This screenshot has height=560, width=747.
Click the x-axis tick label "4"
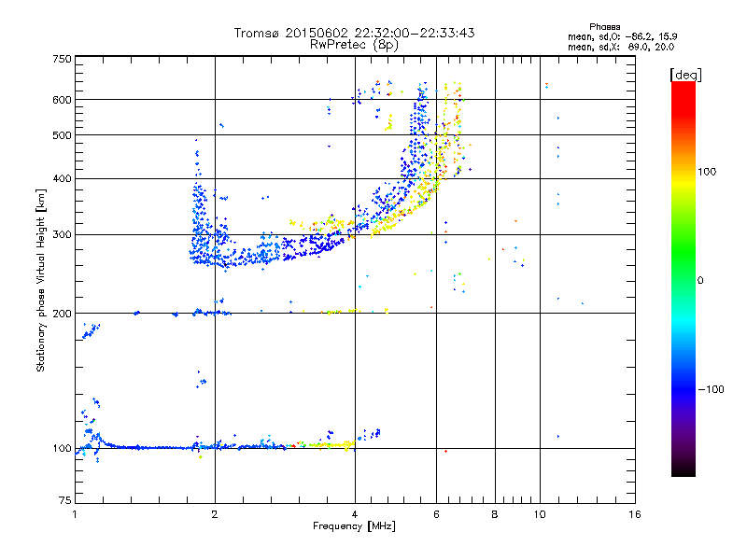click(355, 515)
